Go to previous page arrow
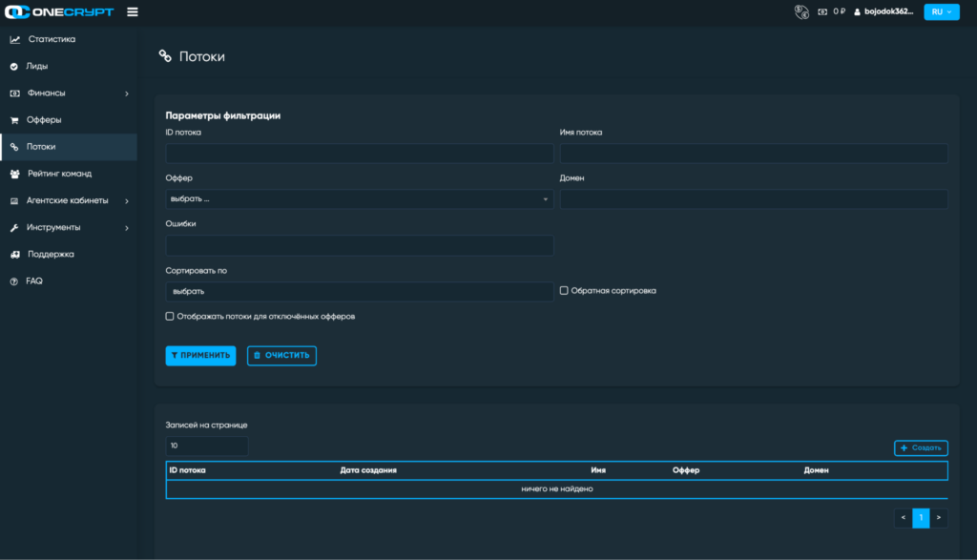 [x=904, y=518]
